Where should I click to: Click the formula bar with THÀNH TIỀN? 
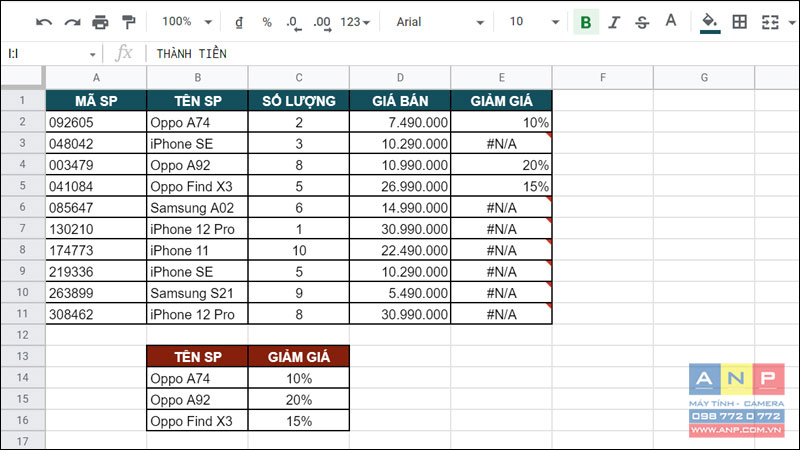pos(472,54)
